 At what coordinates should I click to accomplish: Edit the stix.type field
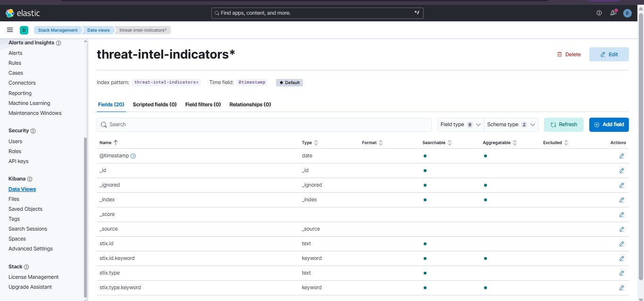tap(621, 273)
